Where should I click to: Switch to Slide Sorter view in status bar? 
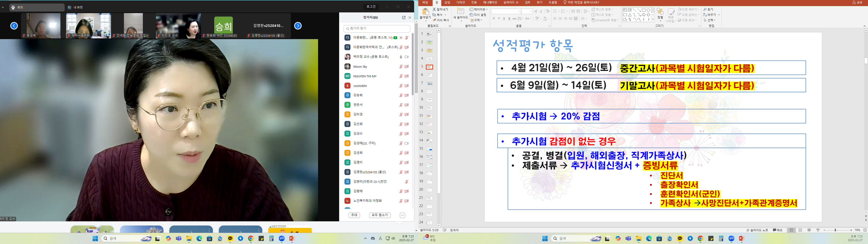[800, 230]
